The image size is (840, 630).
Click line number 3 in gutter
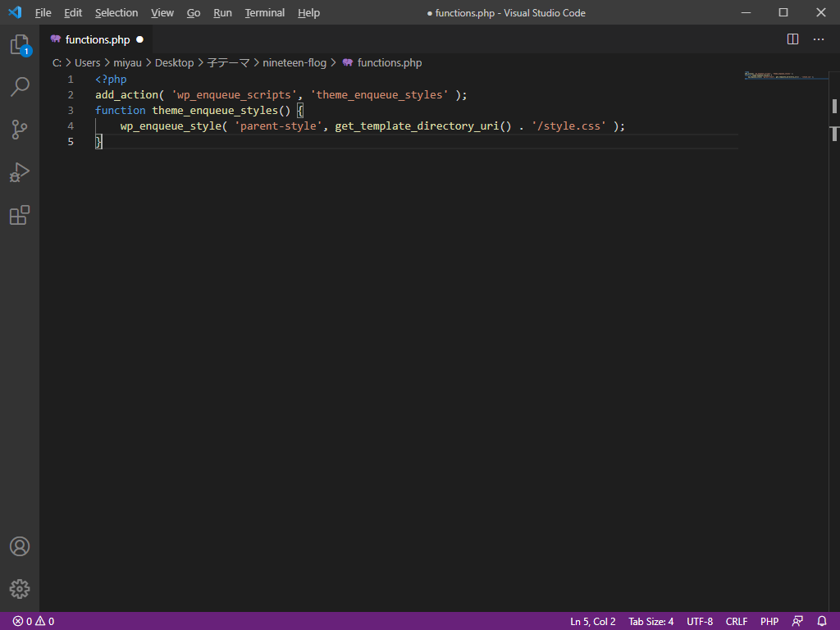(71, 111)
